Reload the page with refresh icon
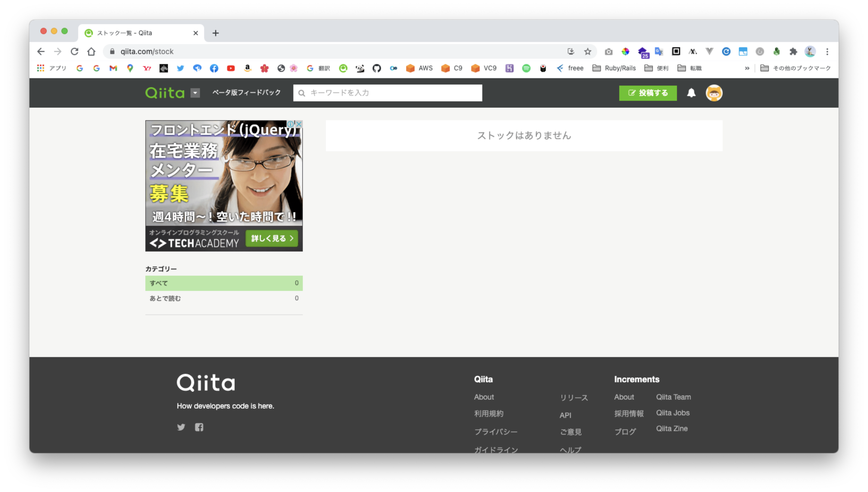Screen dimensions: 868x492 [75, 51]
